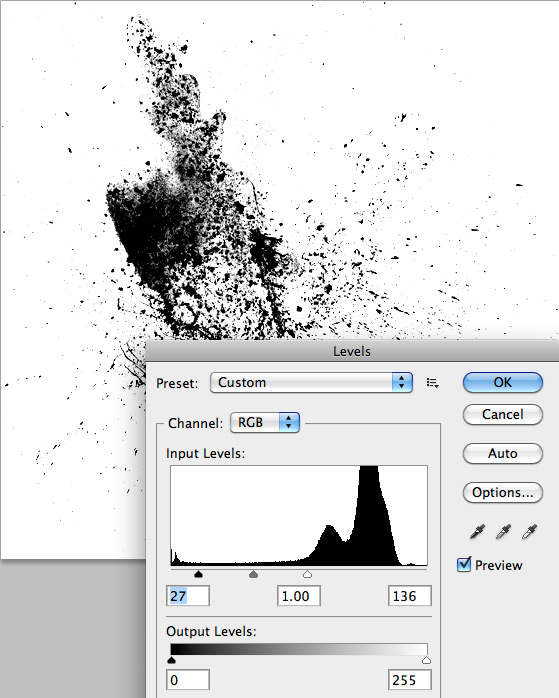Click the input shadow field showing 27

188,596
